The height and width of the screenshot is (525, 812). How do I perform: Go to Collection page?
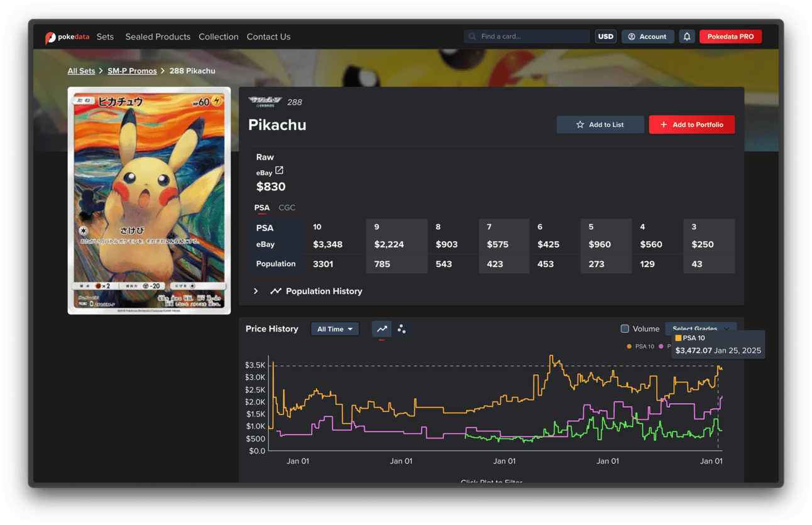(219, 37)
